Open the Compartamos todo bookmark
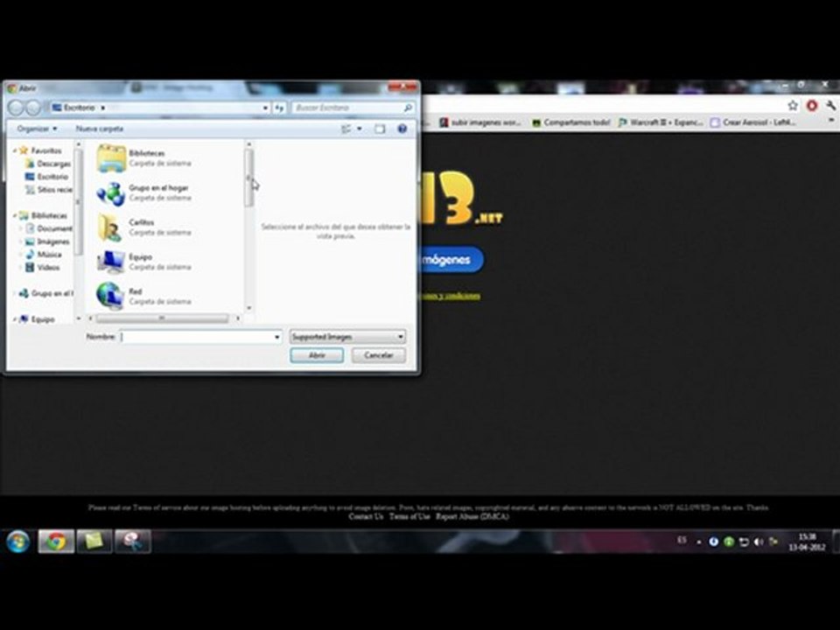Screen dimensions: 840x630 coord(571,122)
